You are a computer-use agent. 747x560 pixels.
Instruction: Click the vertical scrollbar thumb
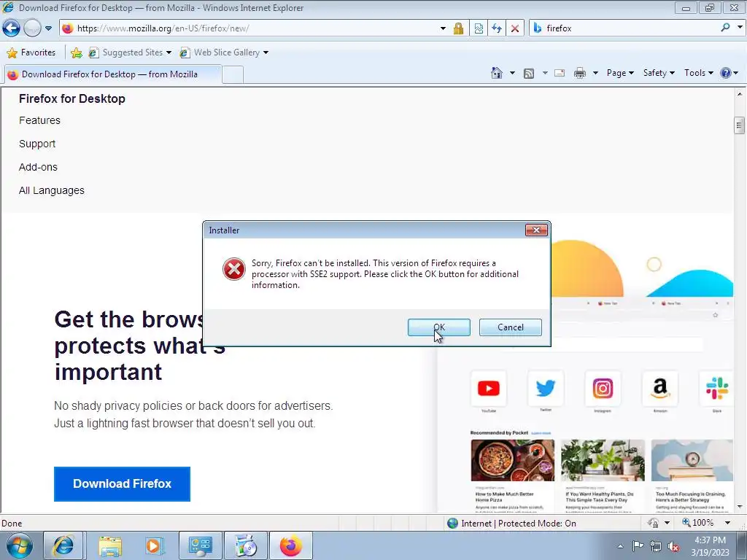click(x=740, y=125)
